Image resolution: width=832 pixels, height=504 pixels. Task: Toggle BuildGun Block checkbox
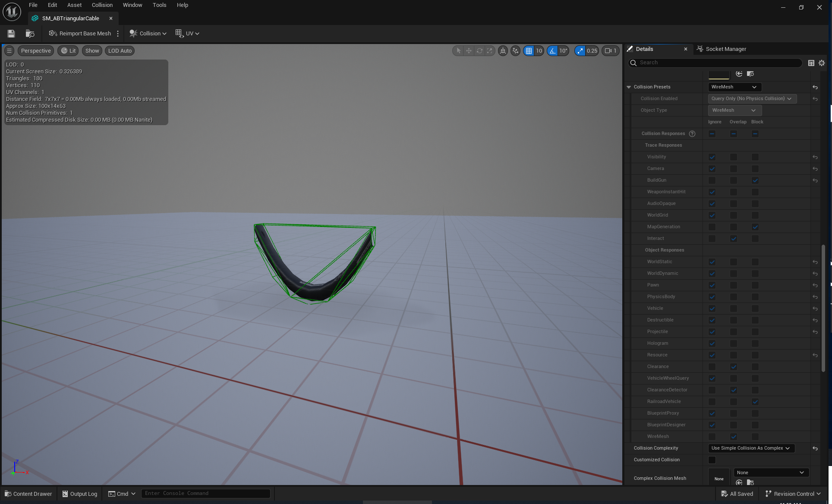[755, 180]
